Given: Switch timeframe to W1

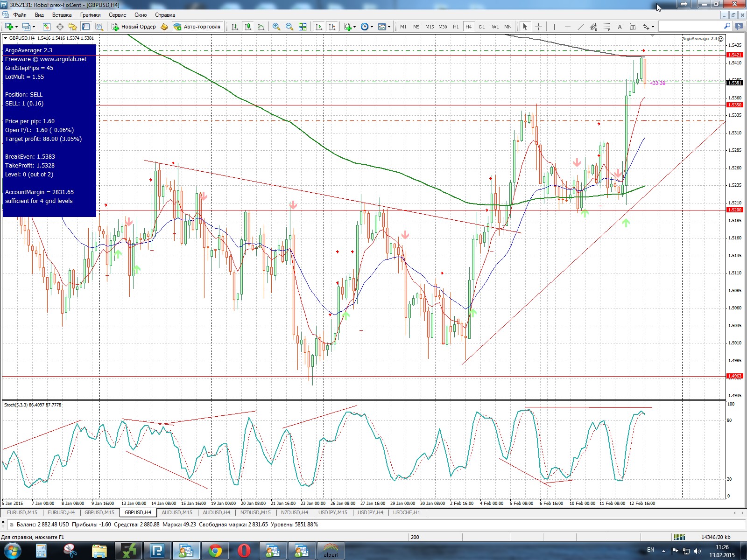Looking at the screenshot, I should click(x=495, y=27).
